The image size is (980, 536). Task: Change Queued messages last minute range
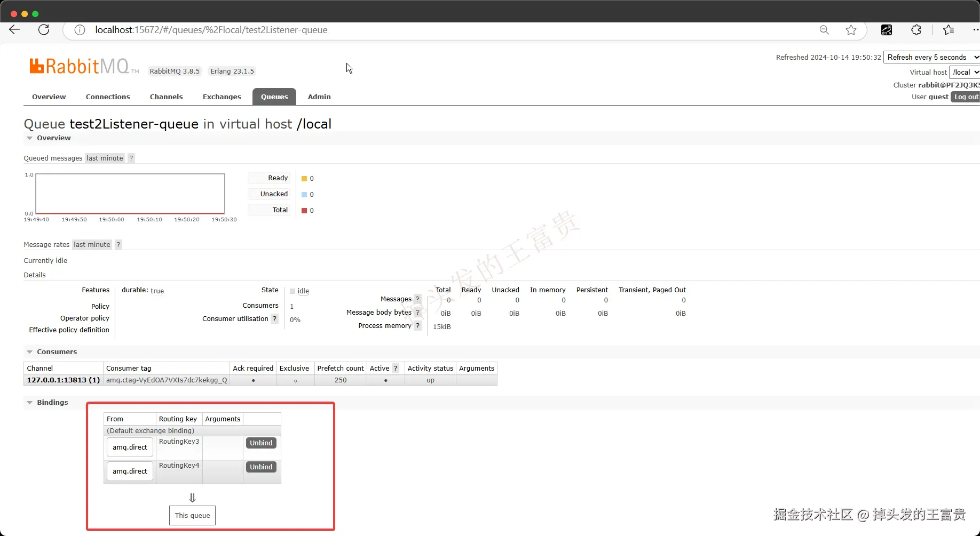point(105,158)
